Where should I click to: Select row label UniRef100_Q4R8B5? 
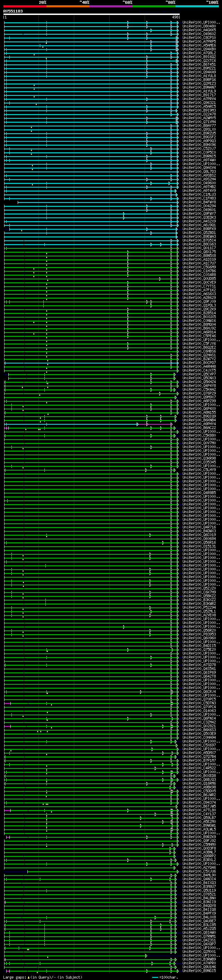tap(199, 493)
